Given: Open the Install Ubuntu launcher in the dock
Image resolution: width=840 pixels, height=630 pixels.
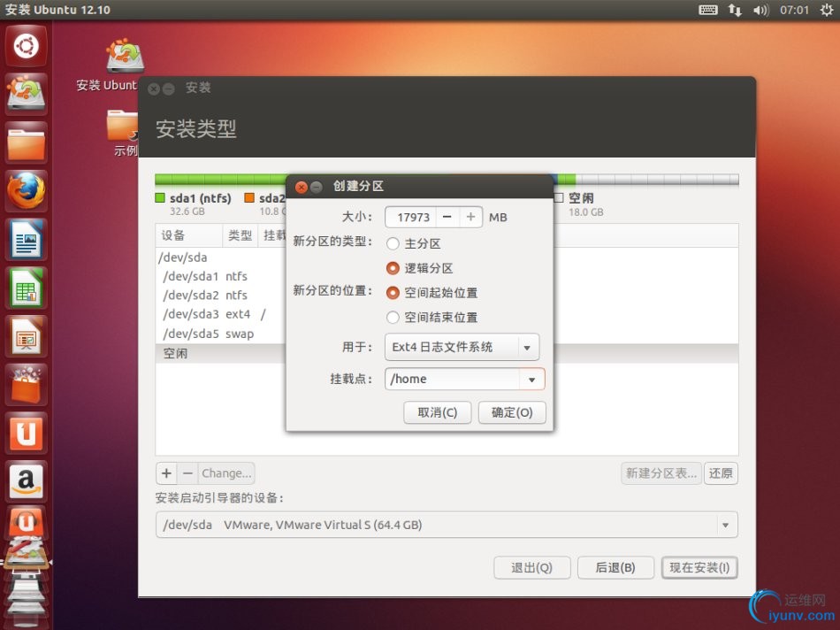Looking at the screenshot, I should (27, 93).
